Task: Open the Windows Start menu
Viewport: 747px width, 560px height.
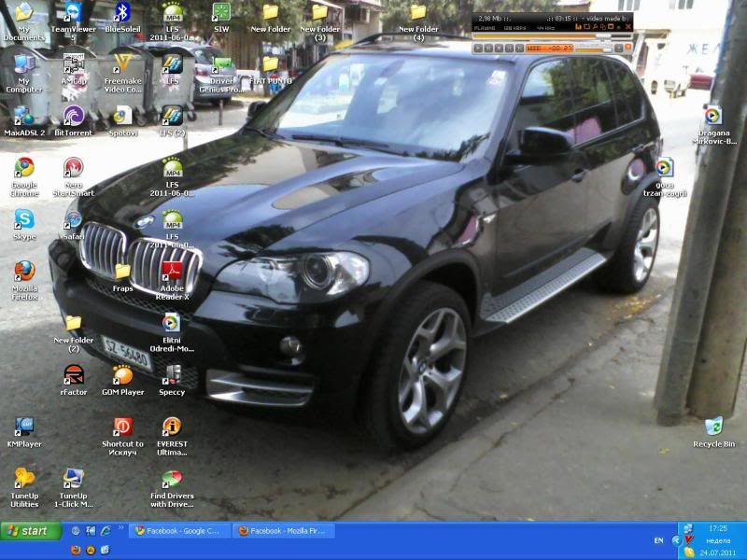Action: (31, 530)
